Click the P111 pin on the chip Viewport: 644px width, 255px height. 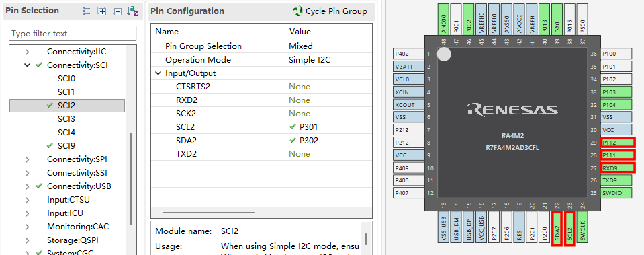[618, 155]
